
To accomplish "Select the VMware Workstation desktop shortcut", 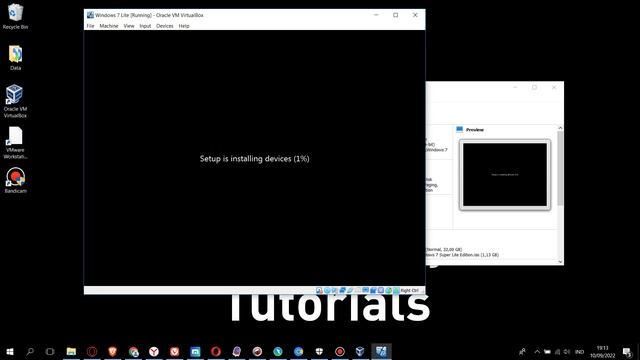I will click(x=15, y=142).
